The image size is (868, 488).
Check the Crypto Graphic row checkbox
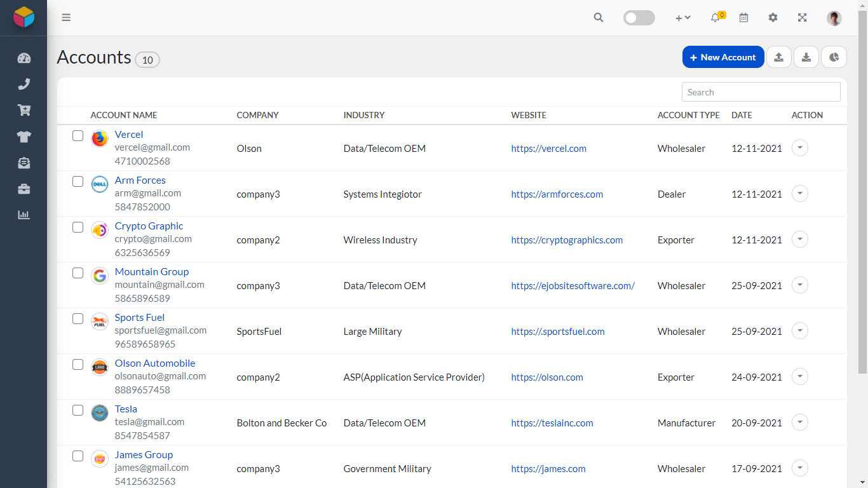click(78, 227)
